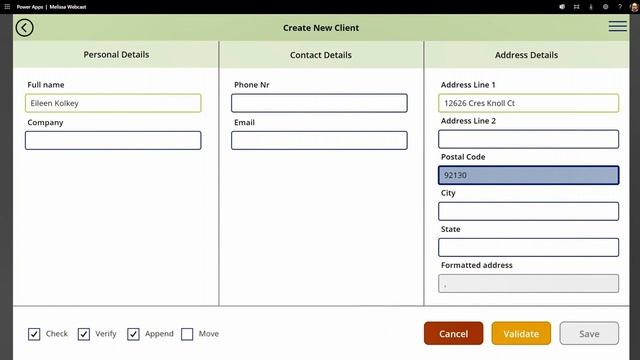
Task: Click the Personal Details section header
Action: tap(116, 54)
